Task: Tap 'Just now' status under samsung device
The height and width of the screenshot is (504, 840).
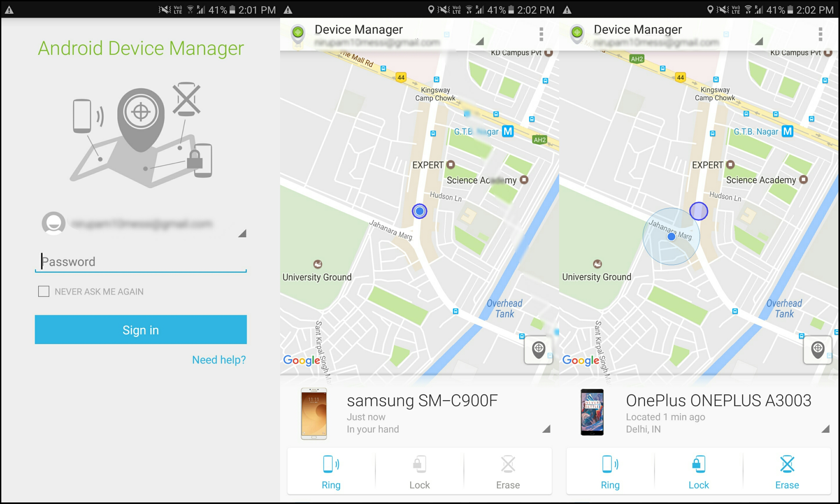Action: (366, 417)
